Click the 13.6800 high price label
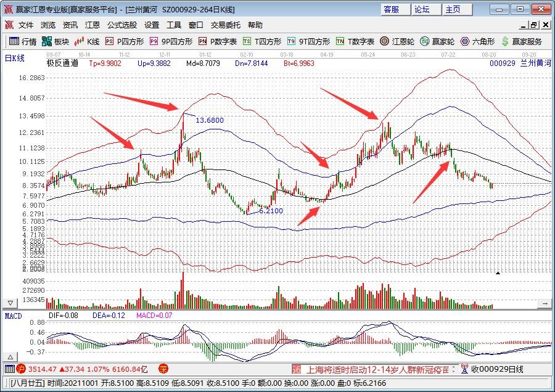 pos(210,120)
